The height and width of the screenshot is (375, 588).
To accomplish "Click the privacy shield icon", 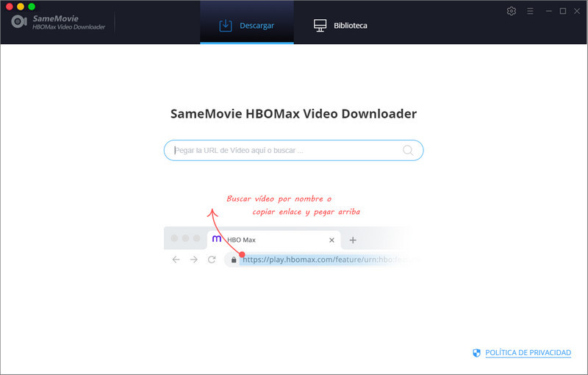I will coord(476,353).
